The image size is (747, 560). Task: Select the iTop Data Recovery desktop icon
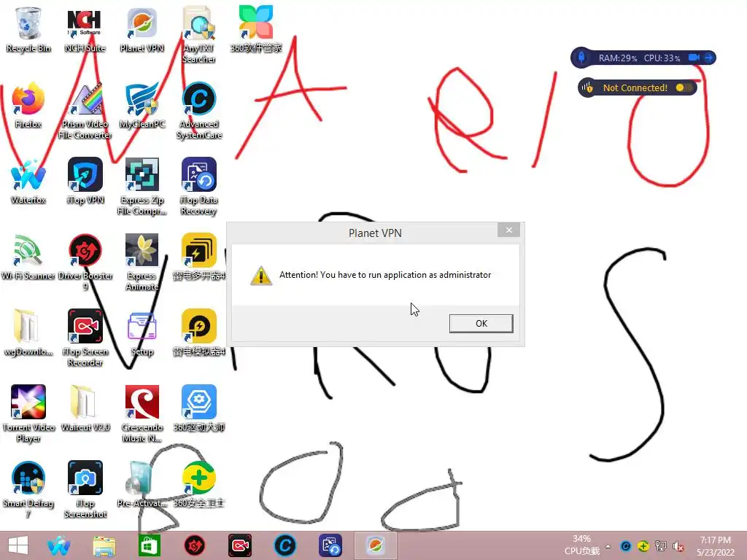click(x=198, y=186)
